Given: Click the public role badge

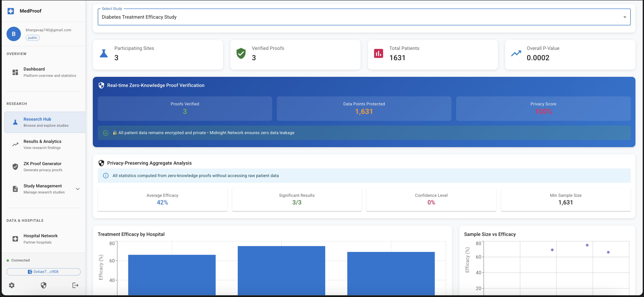Looking at the screenshot, I should coord(33,38).
